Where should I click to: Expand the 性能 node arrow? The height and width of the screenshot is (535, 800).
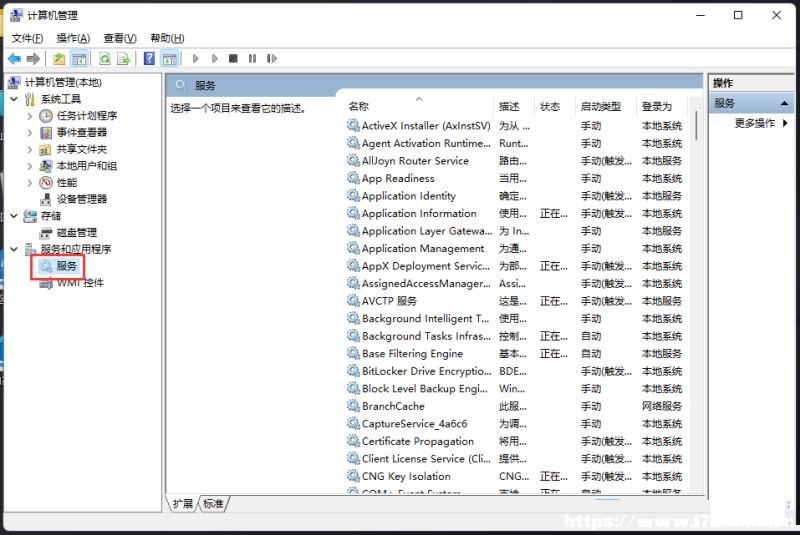[30, 183]
